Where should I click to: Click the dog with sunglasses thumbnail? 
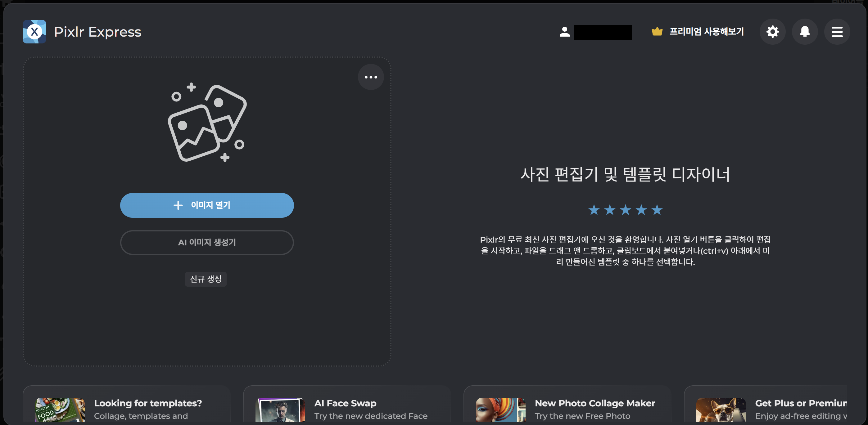coord(721,410)
